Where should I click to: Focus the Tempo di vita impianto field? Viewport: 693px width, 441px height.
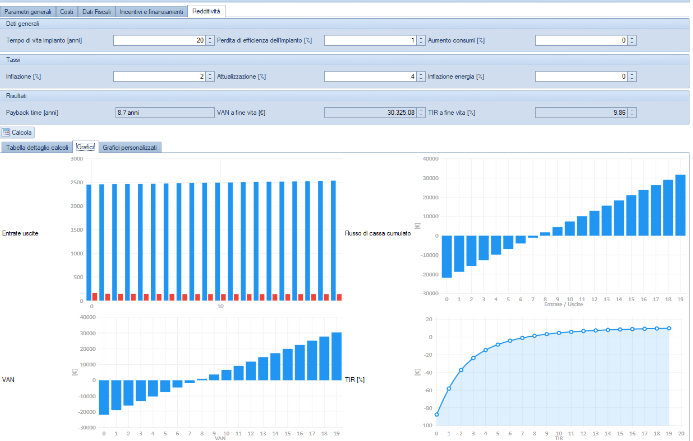(158, 40)
